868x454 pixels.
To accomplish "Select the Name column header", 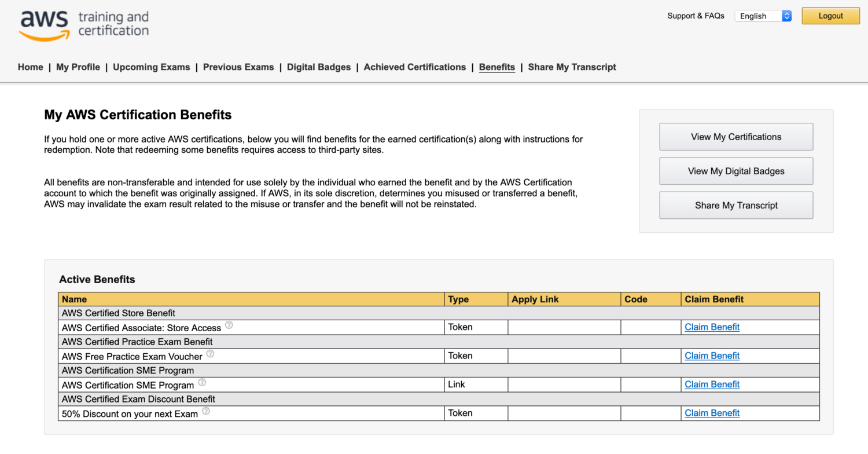I will point(252,299).
